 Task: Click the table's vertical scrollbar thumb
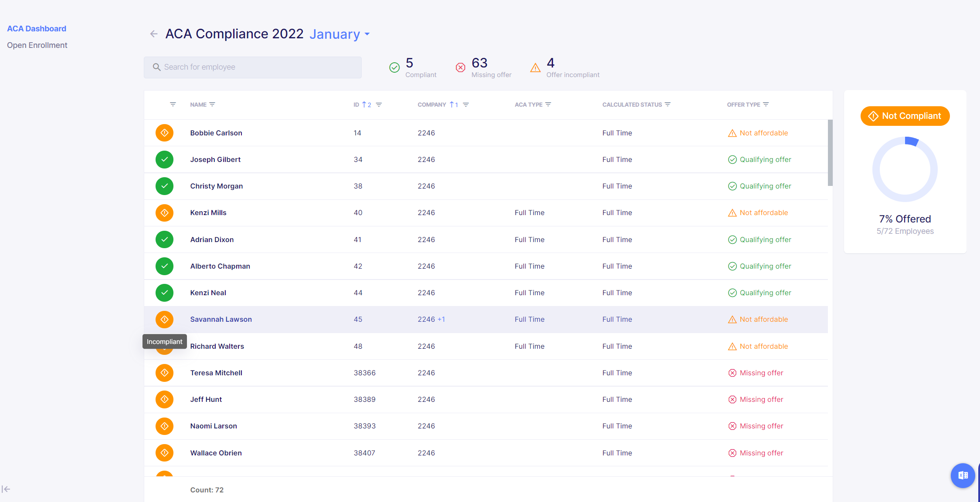pyautogui.click(x=830, y=152)
